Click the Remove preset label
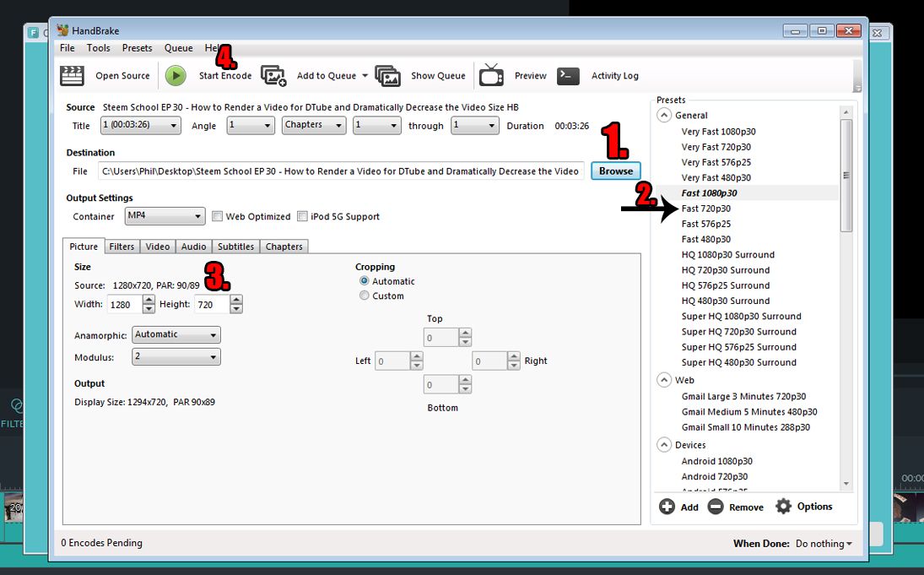The width and height of the screenshot is (924, 575). point(746,507)
